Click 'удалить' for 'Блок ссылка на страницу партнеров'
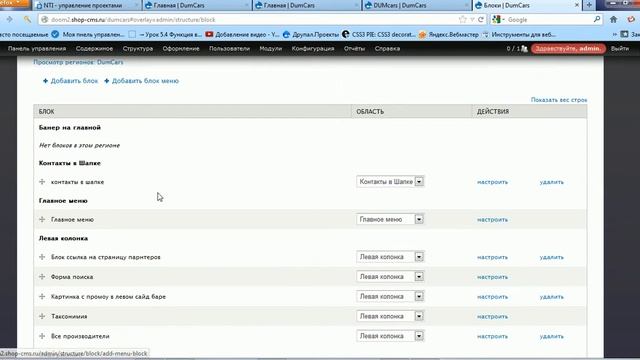640x360 pixels. click(551, 257)
